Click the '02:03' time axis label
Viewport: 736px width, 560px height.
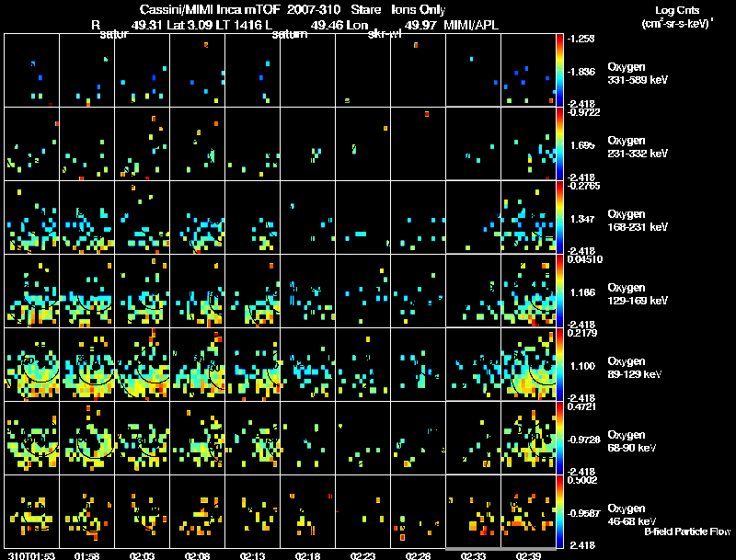[142, 556]
